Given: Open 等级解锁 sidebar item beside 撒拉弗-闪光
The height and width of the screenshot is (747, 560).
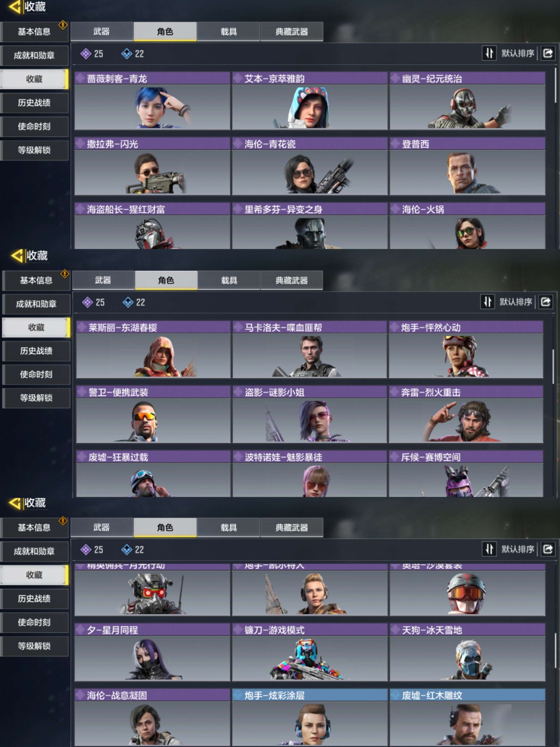Looking at the screenshot, I should pos(34,150).
